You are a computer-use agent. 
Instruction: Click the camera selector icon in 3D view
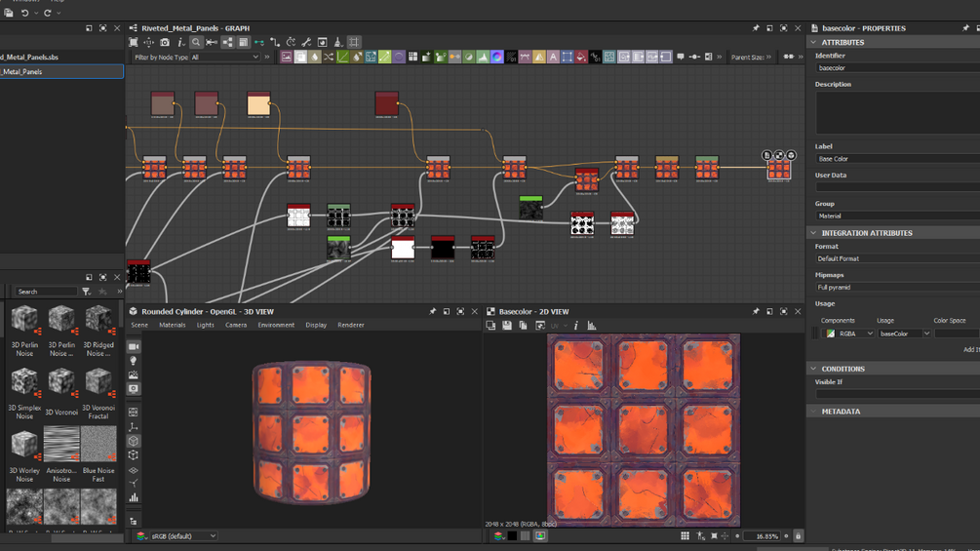[134, 346]
